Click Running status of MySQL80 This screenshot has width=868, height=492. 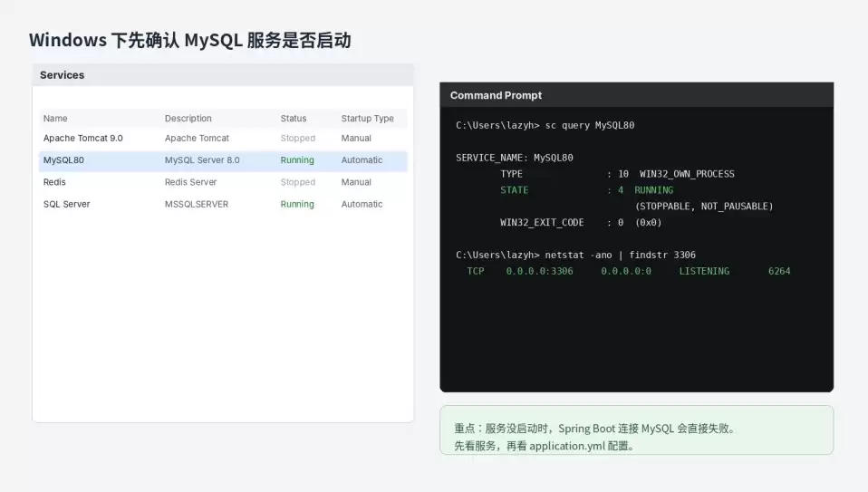pyautogui.click(x=297, y=160)
